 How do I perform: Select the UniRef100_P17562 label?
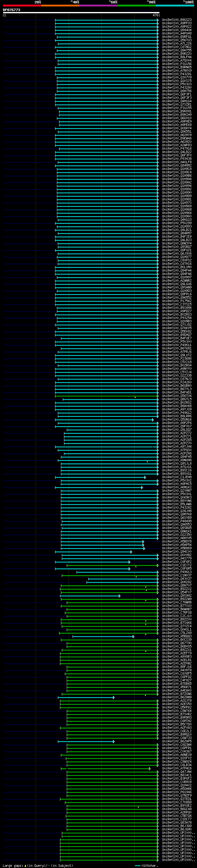coord(177,301)
